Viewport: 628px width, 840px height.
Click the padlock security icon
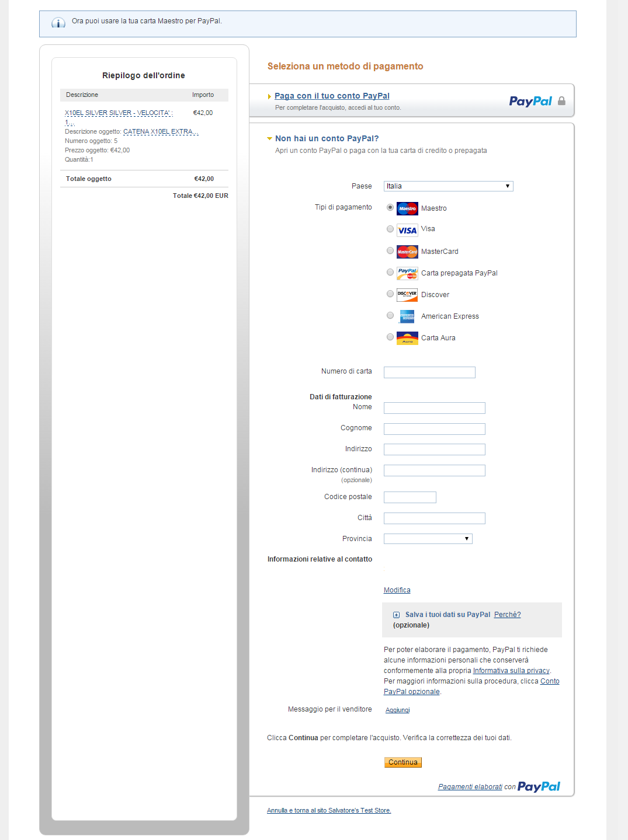(561, 101)
